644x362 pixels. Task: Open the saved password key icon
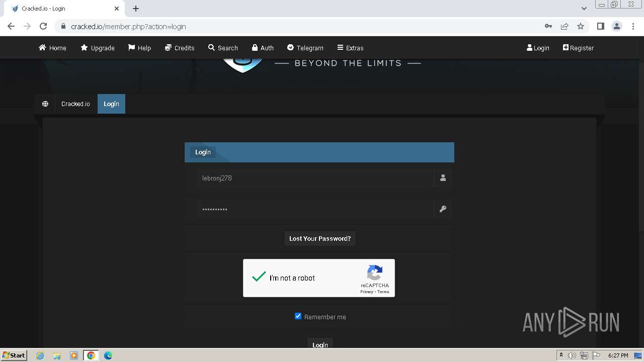click(548, 26)
